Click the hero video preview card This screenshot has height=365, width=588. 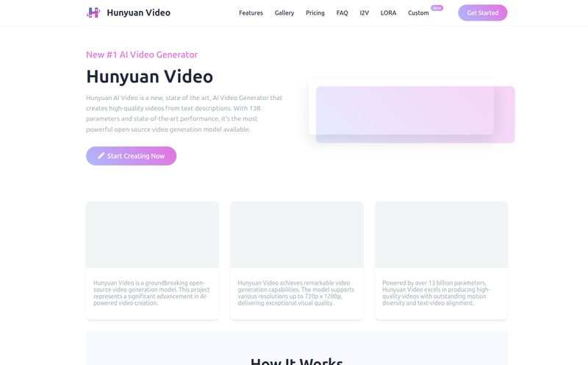pyautogui.click(x=401, y=107)
